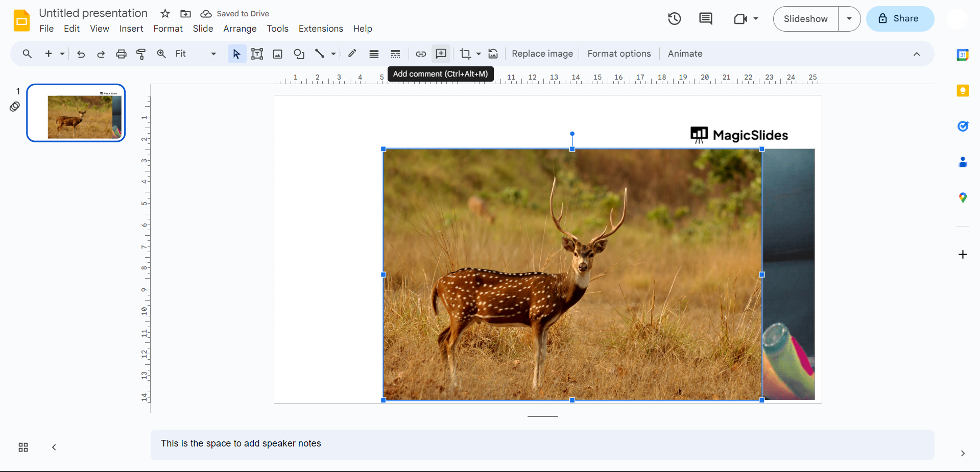
Task: Star the Untitled presentation
Action: tap(165, 14)
